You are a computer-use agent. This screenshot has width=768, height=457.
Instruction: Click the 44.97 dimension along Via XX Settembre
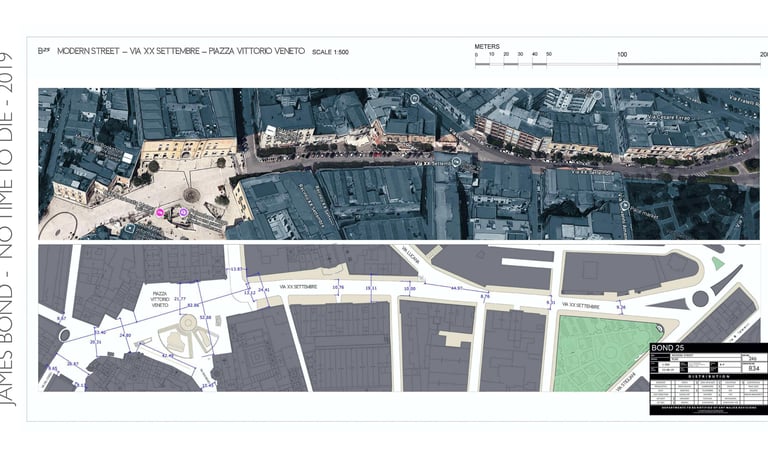[456, 288]
